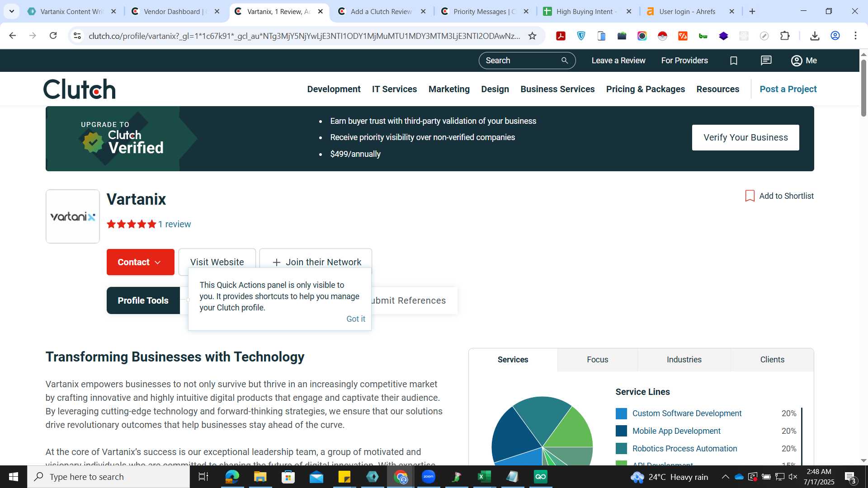Switch to High Buying Intent tab

(x=587, y=11)
